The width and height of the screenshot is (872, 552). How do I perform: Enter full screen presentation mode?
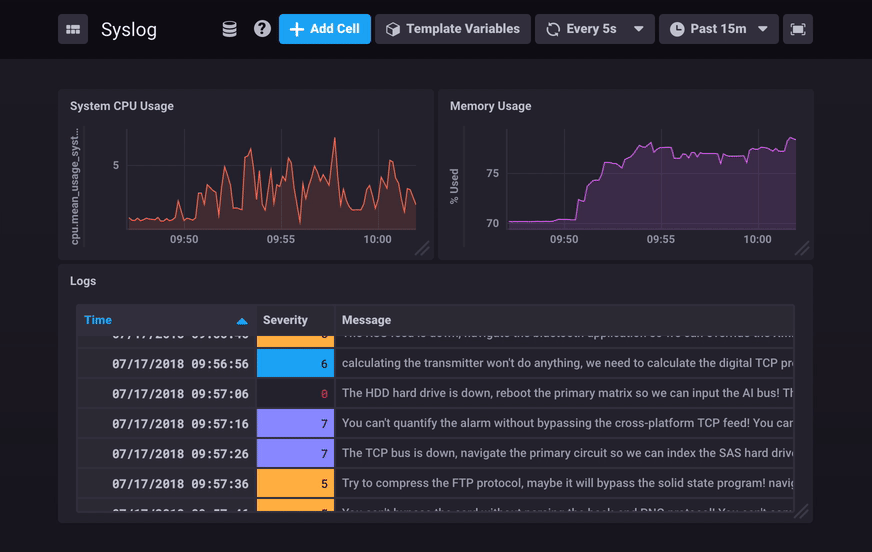coord(798,29)
